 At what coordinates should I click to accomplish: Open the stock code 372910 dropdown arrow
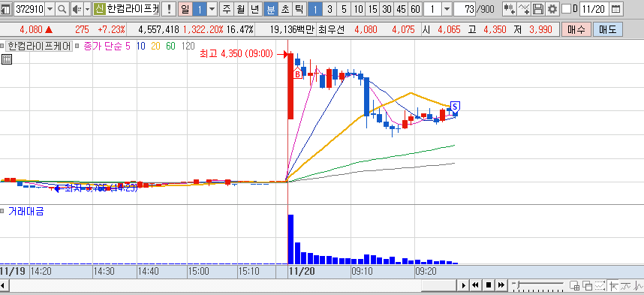(x=50, y=8)
